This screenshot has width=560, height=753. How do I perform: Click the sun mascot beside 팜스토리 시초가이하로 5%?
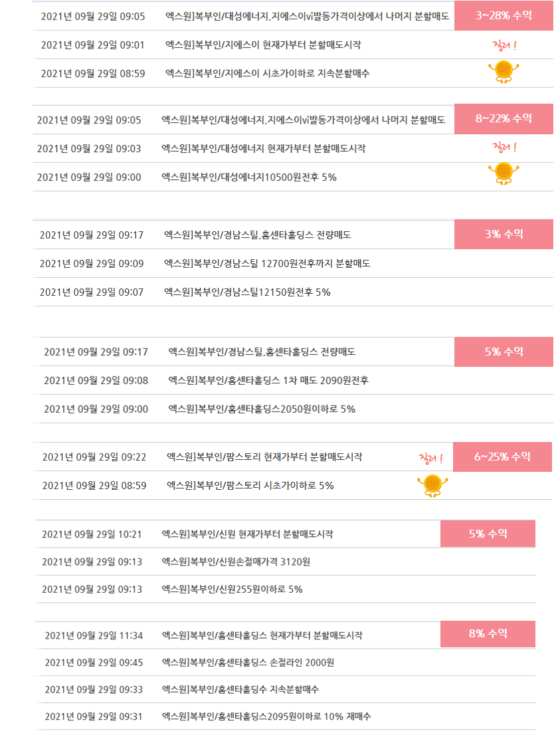click(x=432, y=486)
